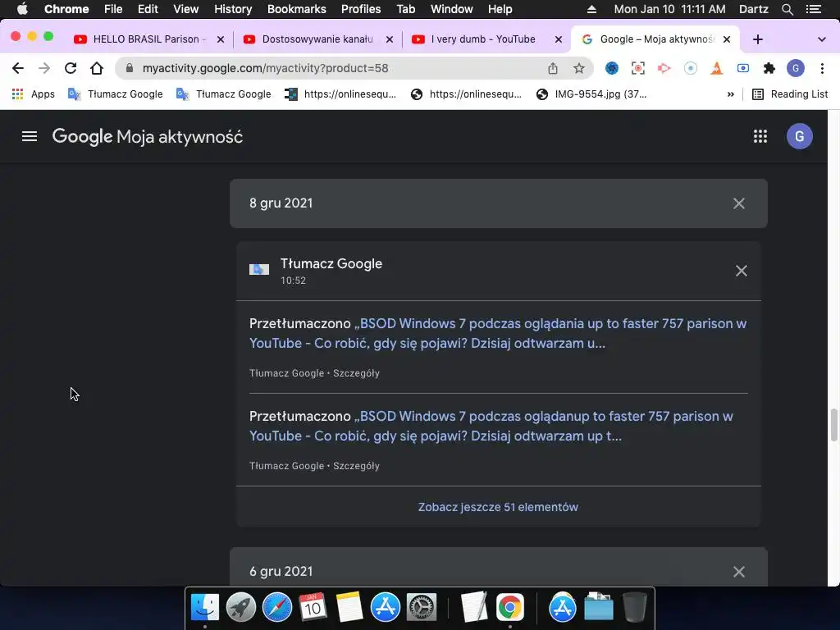
Task: Open Szczegóły for first translation entry
Action: click(x=356, y=373)
